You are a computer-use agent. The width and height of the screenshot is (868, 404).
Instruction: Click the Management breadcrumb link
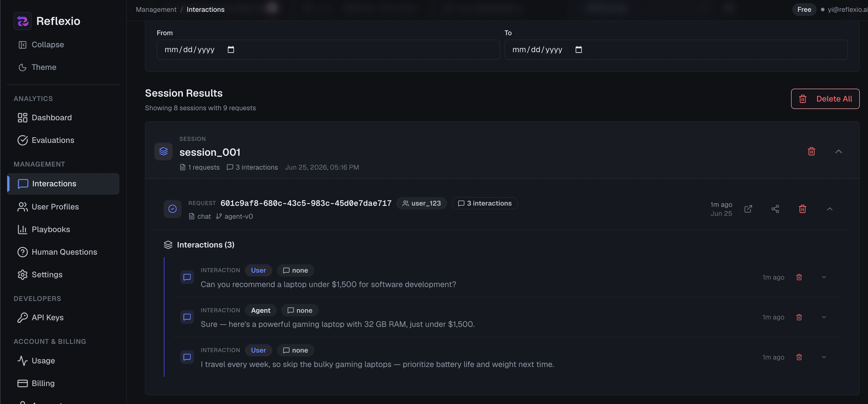click(156, 10)
